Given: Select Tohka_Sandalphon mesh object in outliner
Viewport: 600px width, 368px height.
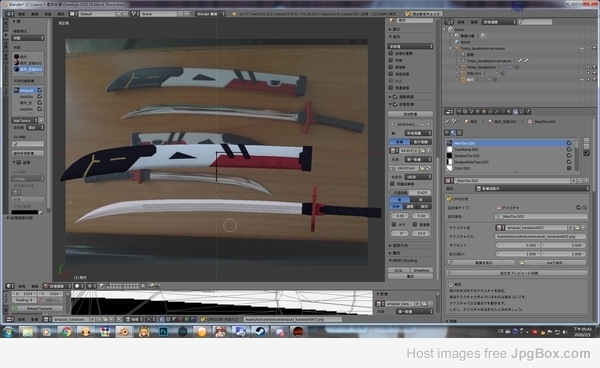Looking at the screenshot, I should (480, 67).
